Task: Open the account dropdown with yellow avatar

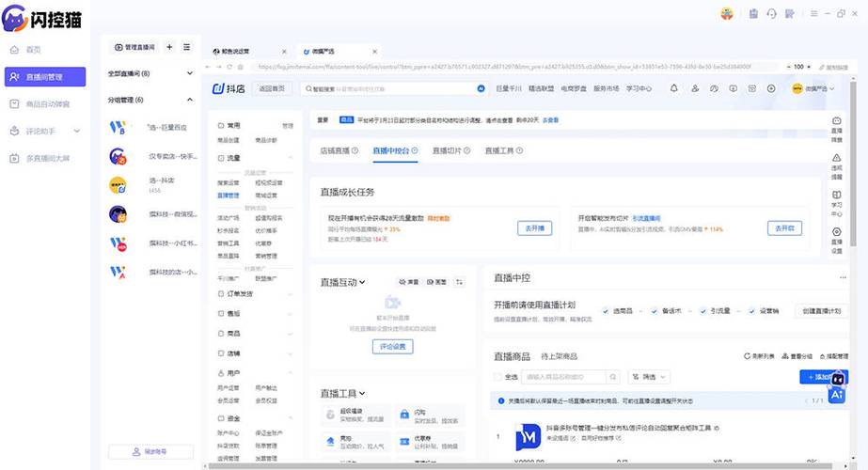Action: (813, 88)
